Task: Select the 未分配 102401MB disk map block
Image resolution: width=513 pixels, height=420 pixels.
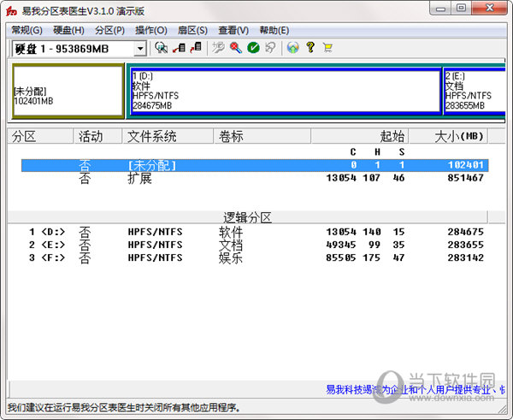Action: (x=68, y=91)
